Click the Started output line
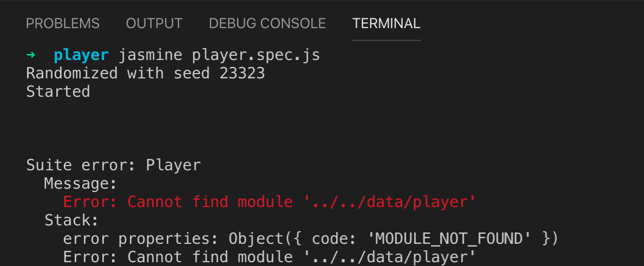 pos(58,91)
